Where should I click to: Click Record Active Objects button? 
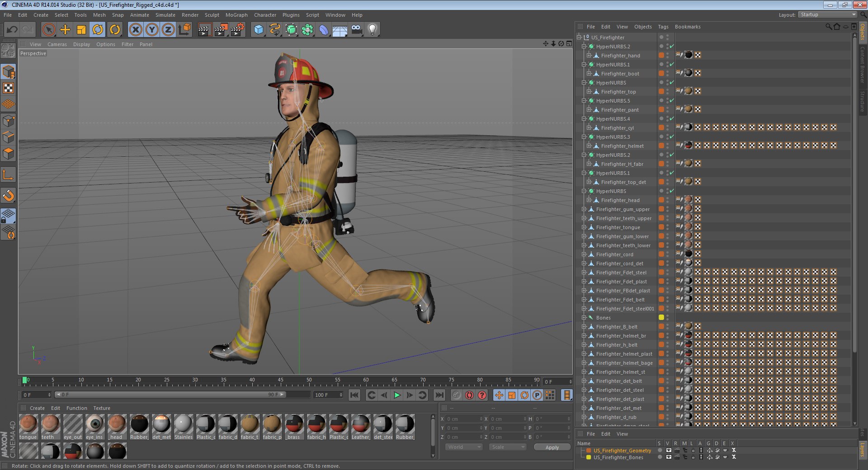pyautogui.click(x=457, y=395)
